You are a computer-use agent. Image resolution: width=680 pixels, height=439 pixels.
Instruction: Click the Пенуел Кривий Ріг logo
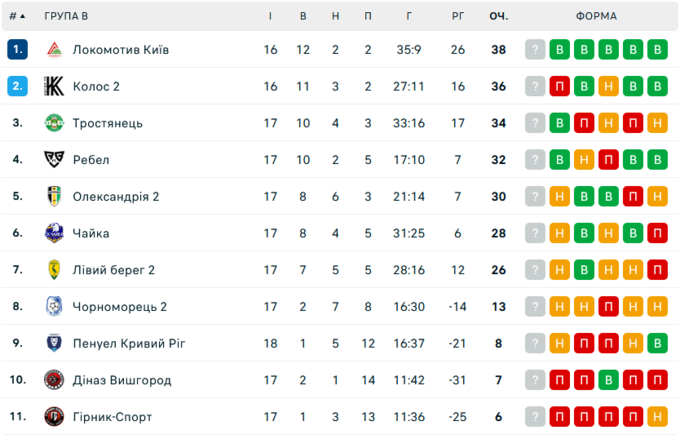click(54, 343)
